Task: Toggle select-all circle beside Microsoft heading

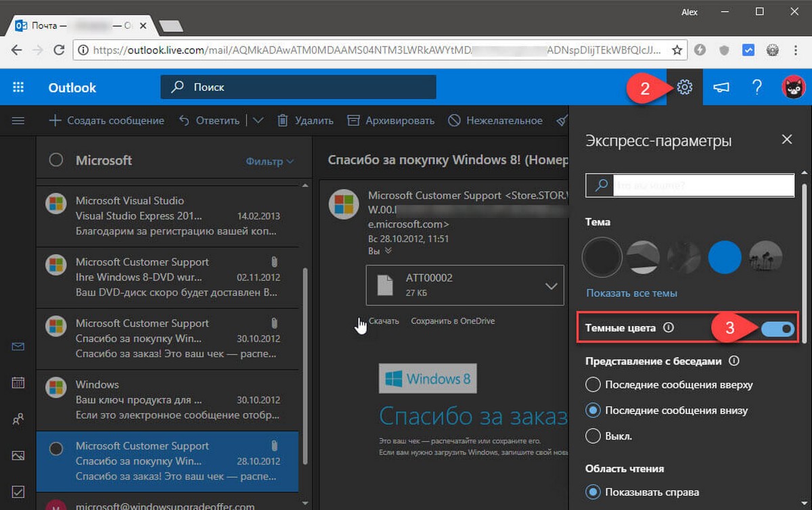Action: pyautogui.click(x=56, y=160)
